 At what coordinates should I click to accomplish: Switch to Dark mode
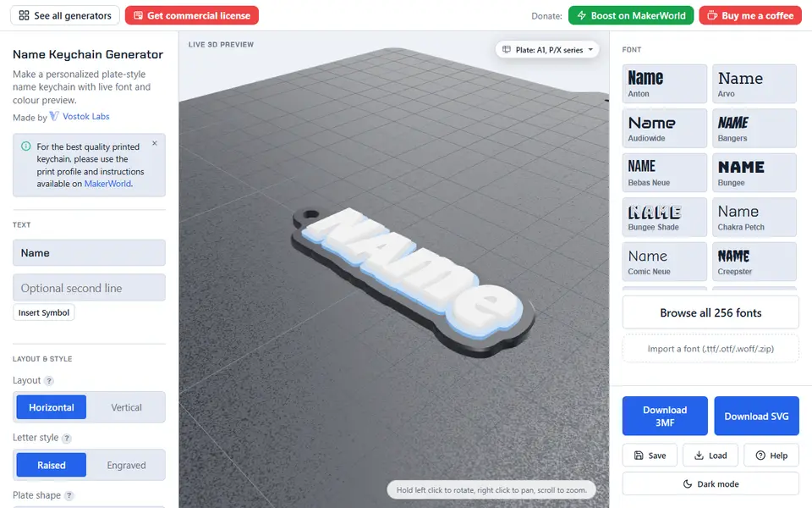710,484
